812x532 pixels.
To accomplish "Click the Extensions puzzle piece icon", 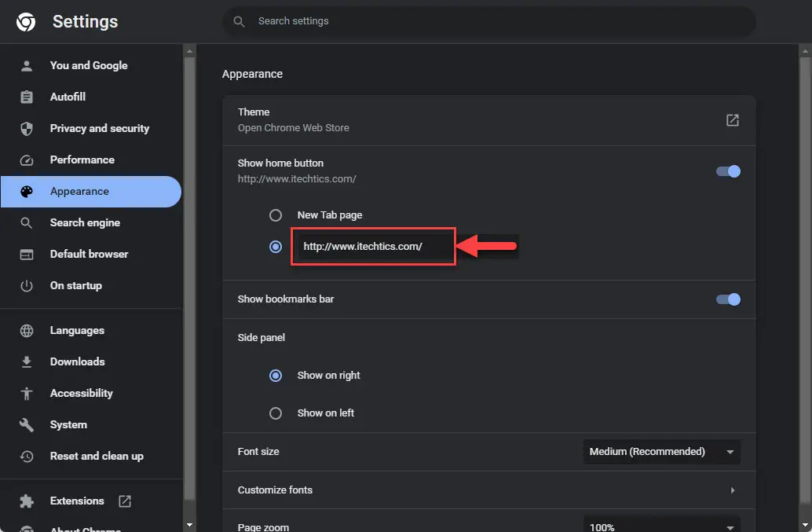I will pos(27,501).
